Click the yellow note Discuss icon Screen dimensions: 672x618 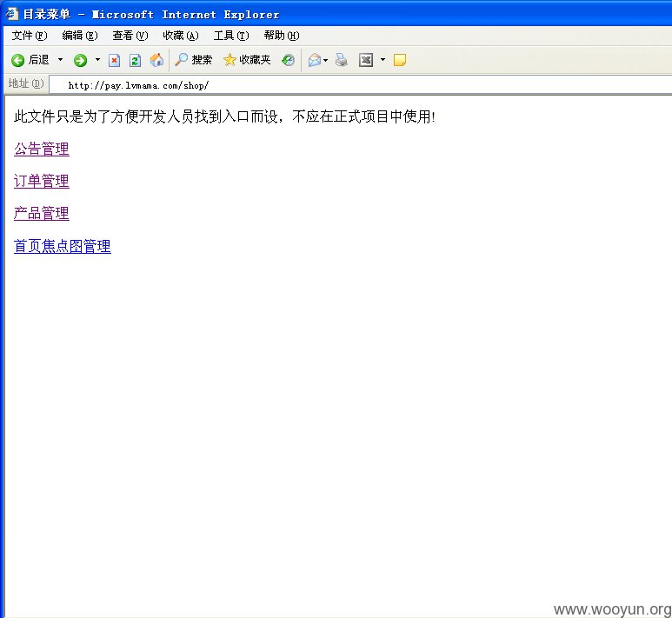point(399,60)
